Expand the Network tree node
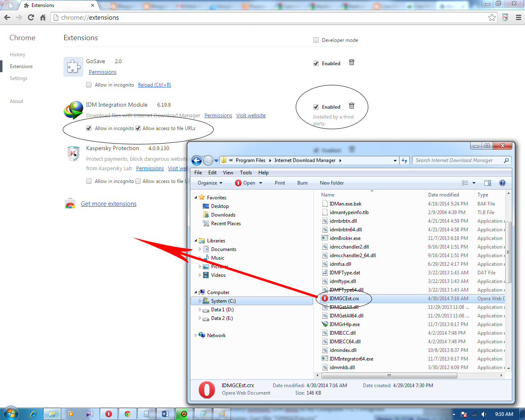This screenshot has width=525, height=420. (196, 336)
